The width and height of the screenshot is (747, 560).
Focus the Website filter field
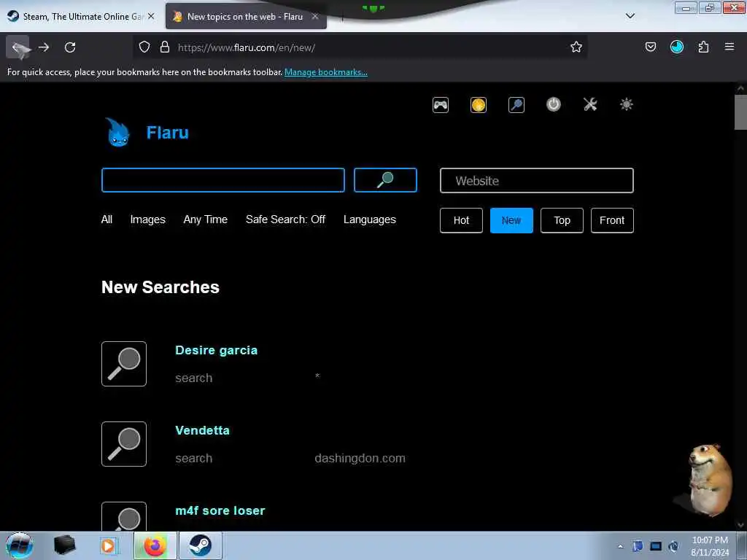[x=536, y=181]
